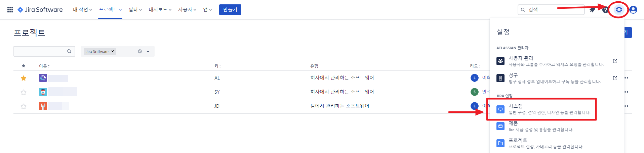The width and height of the screenshot is (644, 153).
Task: Sort projects by 이름 column header
Action: pos(43,66)
